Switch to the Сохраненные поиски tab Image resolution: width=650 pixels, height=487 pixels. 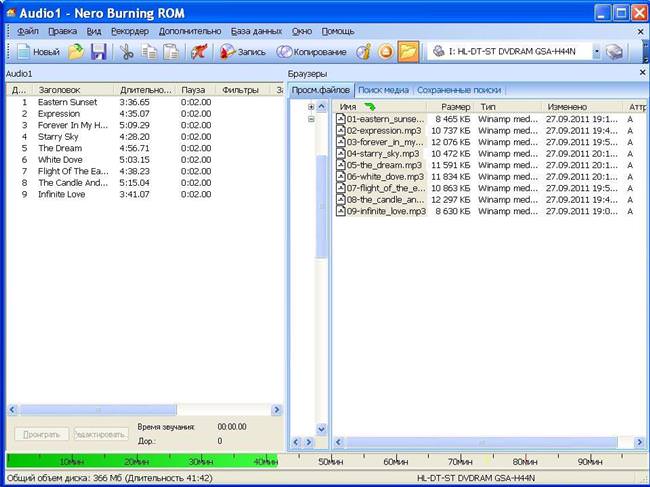click(x=459, y=90)
